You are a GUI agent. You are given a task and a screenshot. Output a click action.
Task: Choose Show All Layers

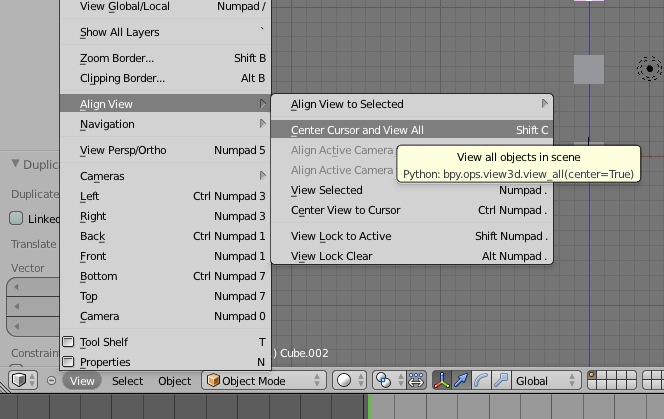click(165, 32)
